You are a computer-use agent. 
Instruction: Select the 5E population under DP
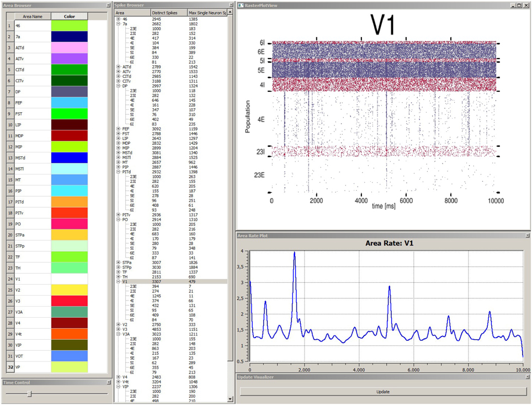click(132, 110)
